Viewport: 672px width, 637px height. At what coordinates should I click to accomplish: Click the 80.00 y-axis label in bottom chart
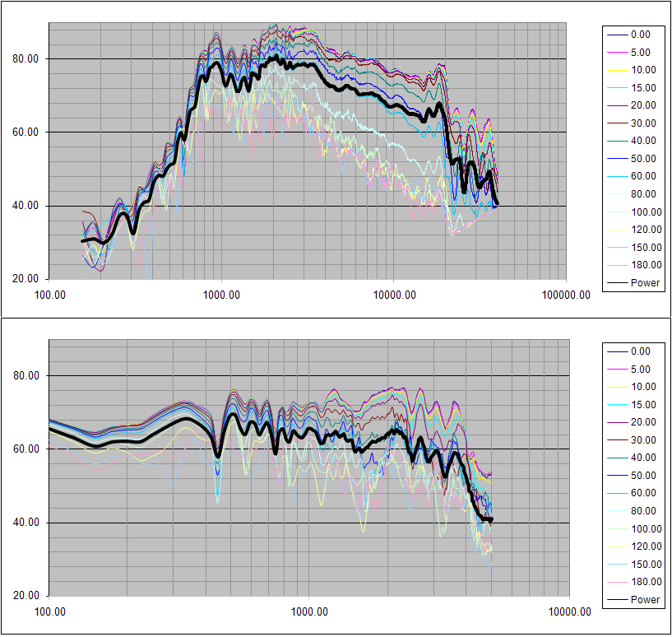pos(25,376)
